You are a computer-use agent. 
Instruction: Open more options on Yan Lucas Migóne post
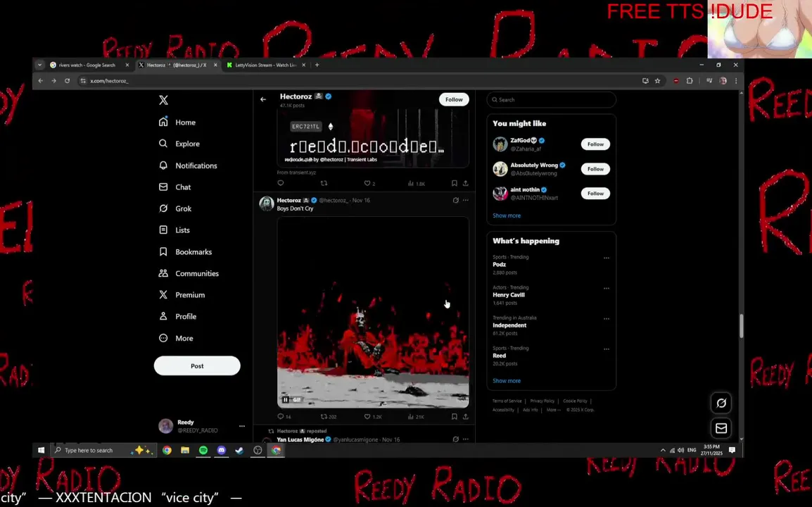[x=466, y=439]
